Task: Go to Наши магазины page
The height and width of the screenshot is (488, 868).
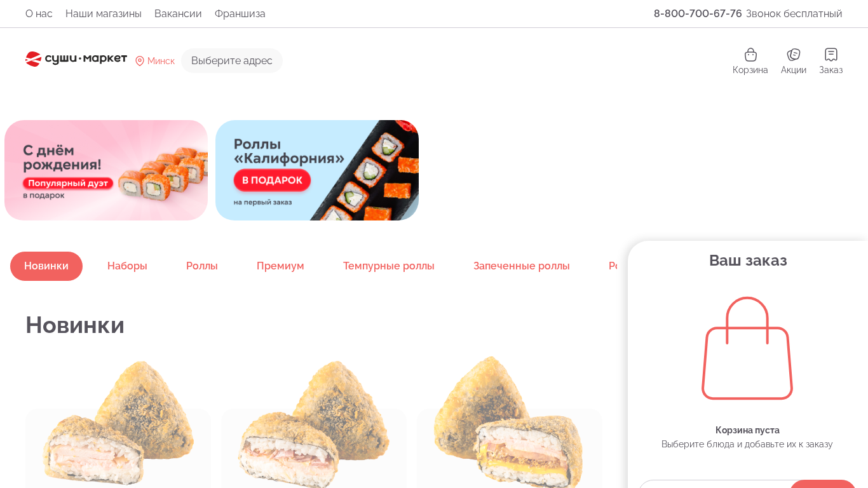Action: [x=104, y=14]
